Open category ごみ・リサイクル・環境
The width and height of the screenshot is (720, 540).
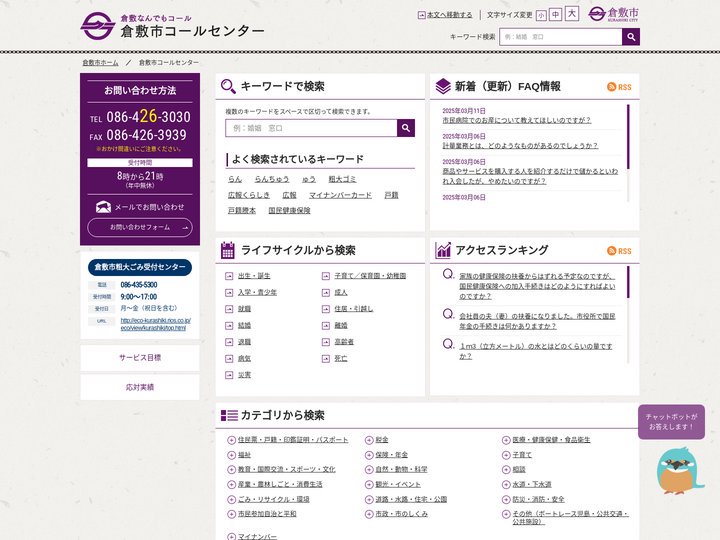(273, 500)
